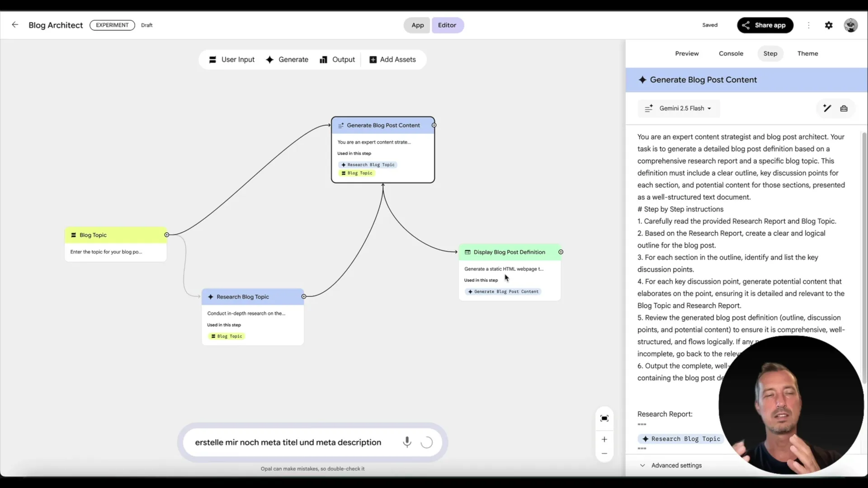This screenshot has height=488, width=868.
Task: Switch to App mode
Action: click(417, 25)
